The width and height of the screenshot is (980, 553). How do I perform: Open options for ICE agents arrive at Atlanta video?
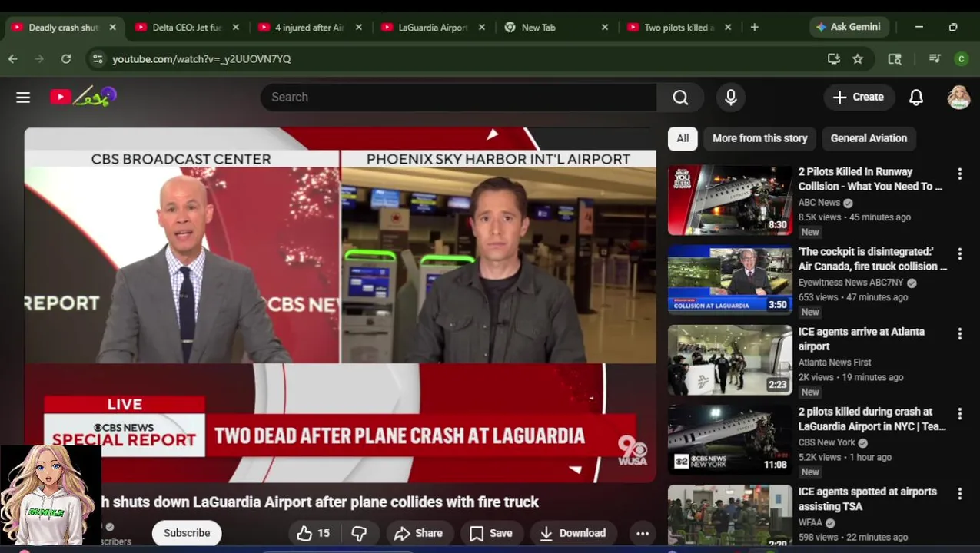(959, 334)
